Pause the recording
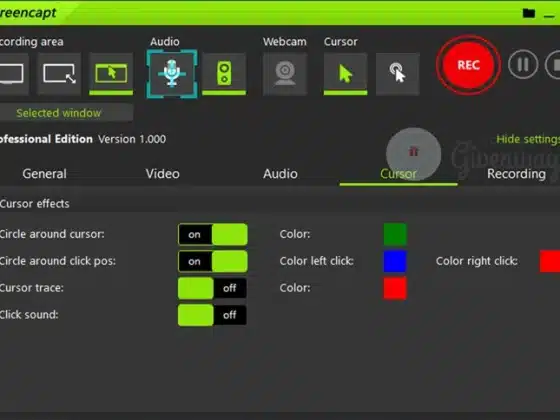This screenshot has width=560, height=420. (523, 65)
